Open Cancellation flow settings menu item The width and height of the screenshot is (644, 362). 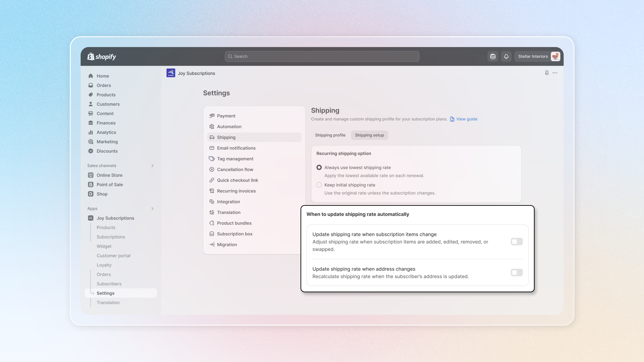click(235, 170)
